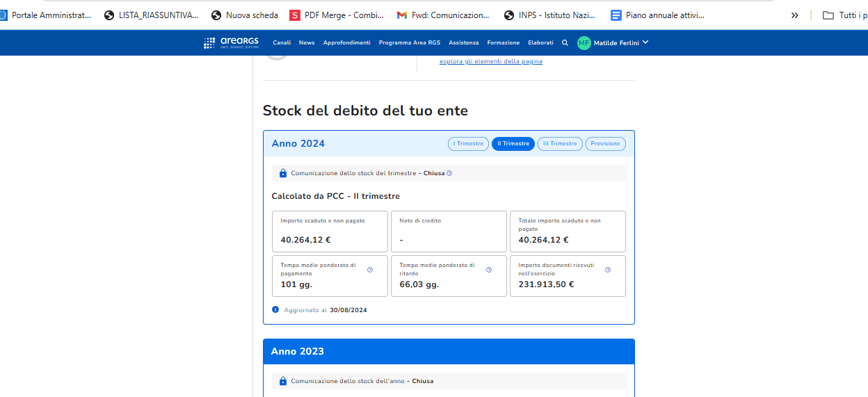Image resolution: width=868 pixels, height=397 pixels.
Task: Go to Programma Area RGS section
Action: [409, 43]
